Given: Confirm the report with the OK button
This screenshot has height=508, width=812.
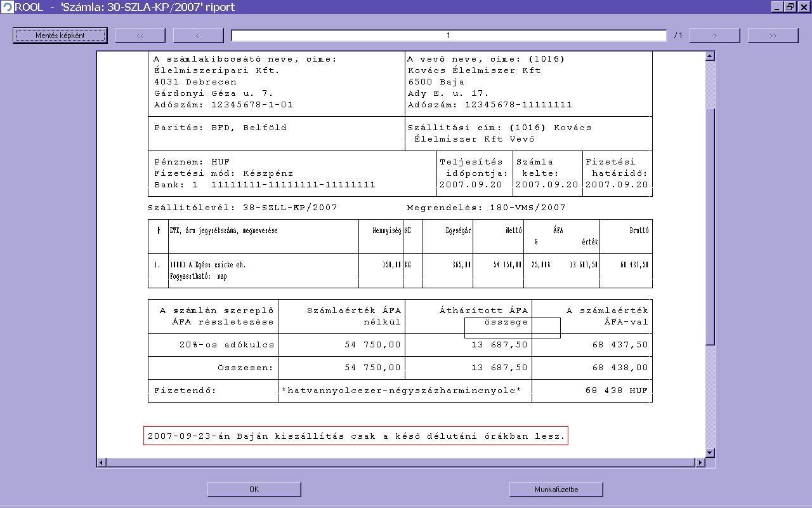Looking at the screenshot, I should (254, 489).
